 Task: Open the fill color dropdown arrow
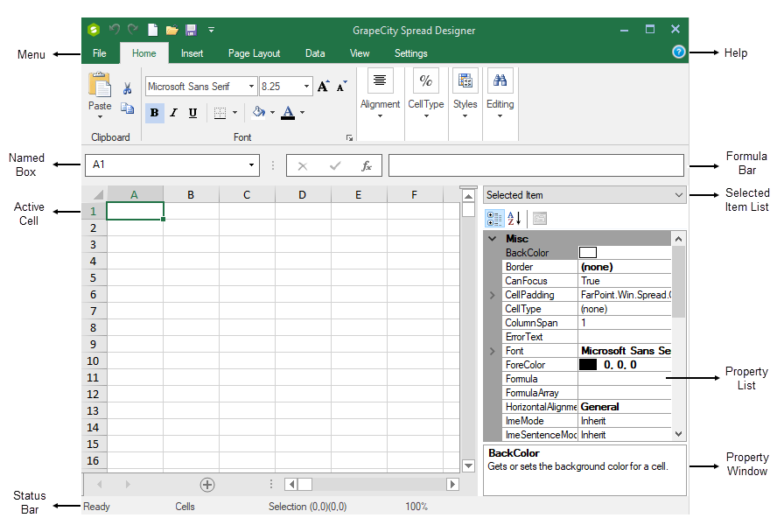[272, 113]
